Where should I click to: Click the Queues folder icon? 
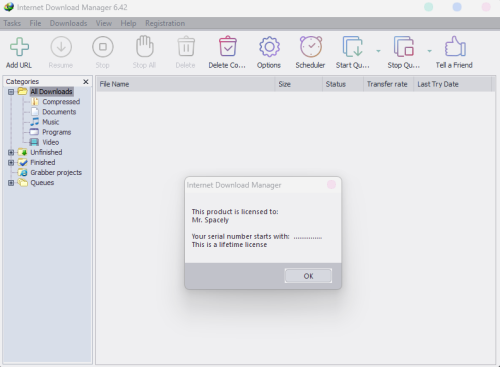[22, 182]
